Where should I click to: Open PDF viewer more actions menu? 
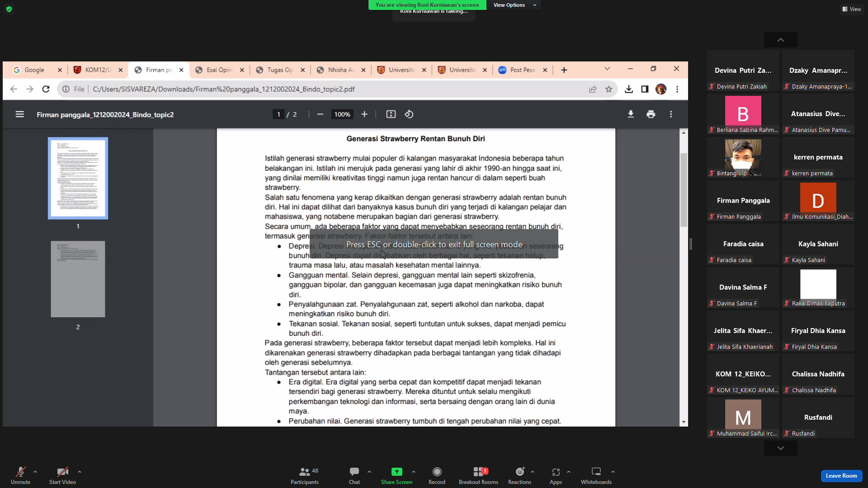coord(671,114)
